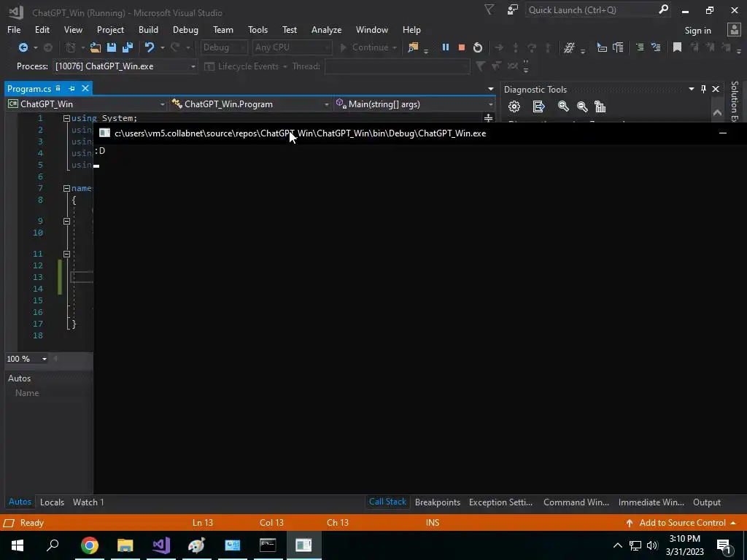Click the user account avatar icon
This screenshot has width=747, height=560.
coord(734,29)
